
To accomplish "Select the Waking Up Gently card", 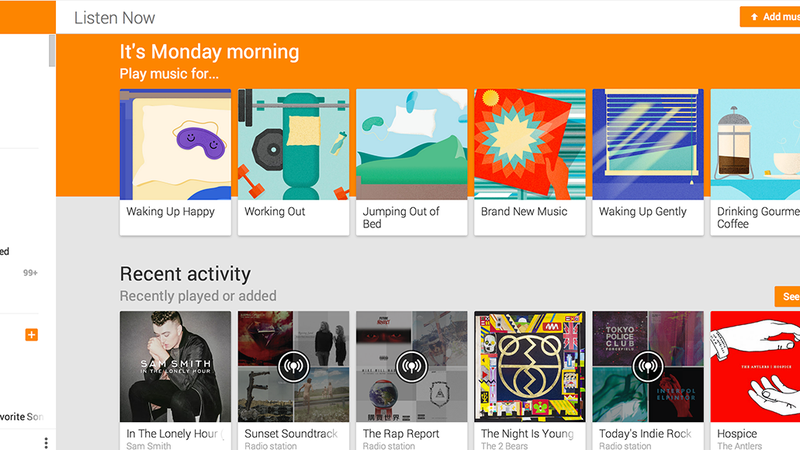I will [648, 162].
